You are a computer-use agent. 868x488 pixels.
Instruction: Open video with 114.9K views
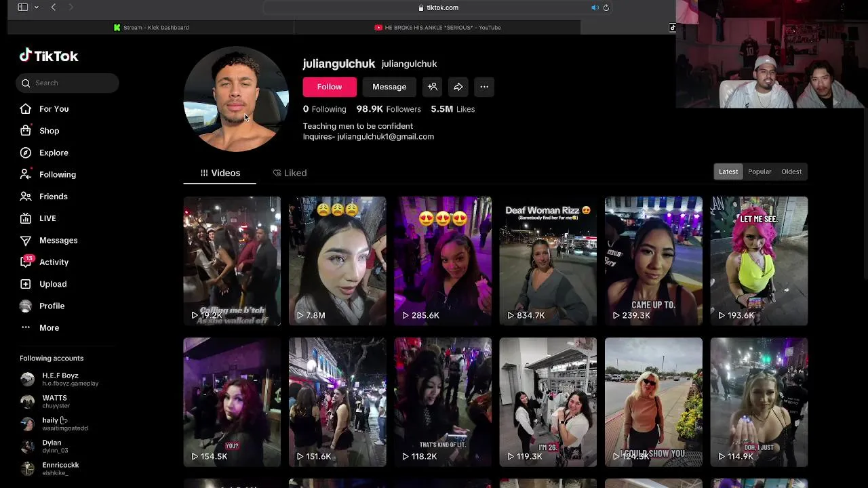click(x=759, y=402)
